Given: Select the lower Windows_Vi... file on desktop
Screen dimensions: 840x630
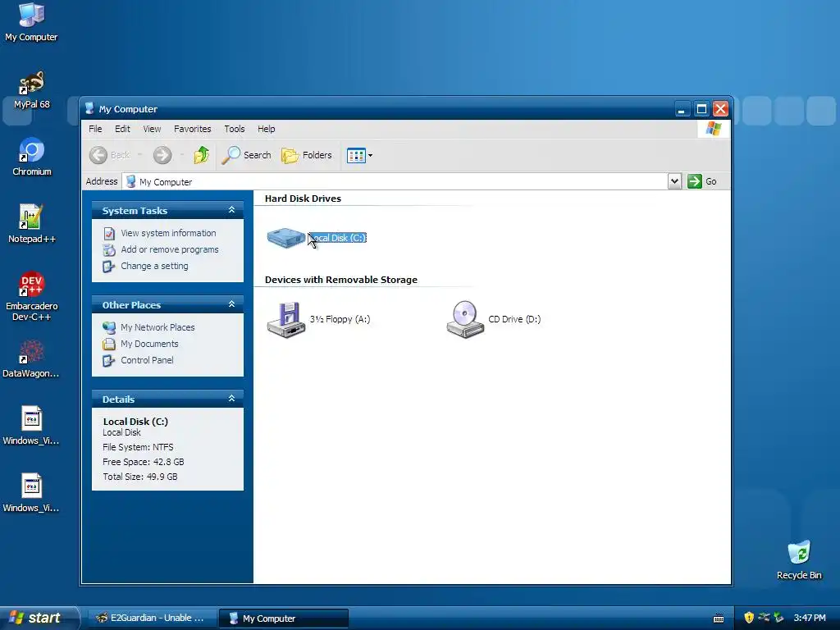Looking at the screenshot, I should pyautogui.click(x=31, y=493).
